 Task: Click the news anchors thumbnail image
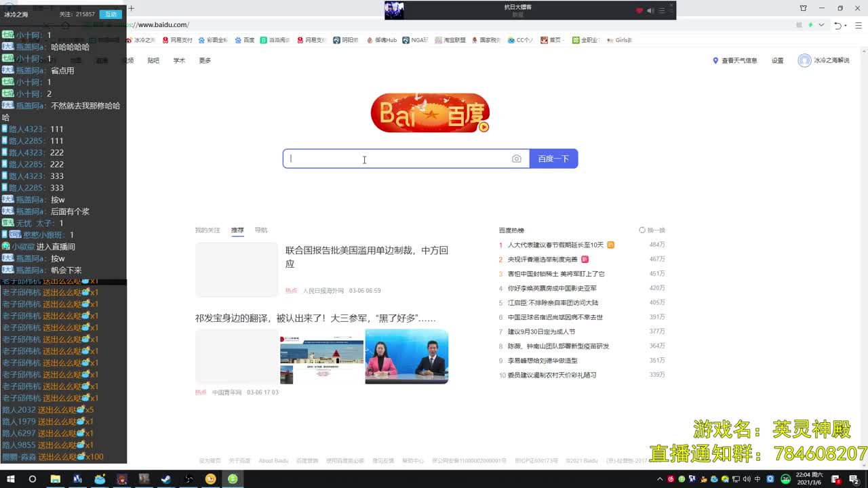tap(407, 357)
